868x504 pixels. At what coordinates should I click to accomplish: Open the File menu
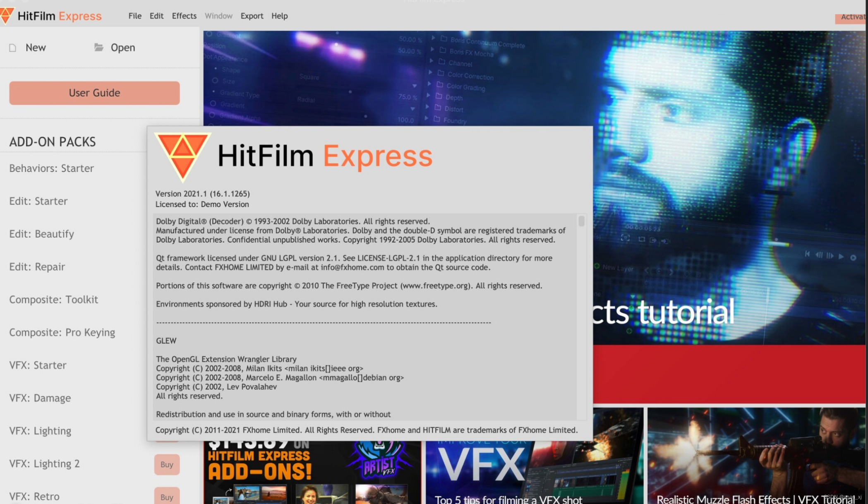[135, 16]
